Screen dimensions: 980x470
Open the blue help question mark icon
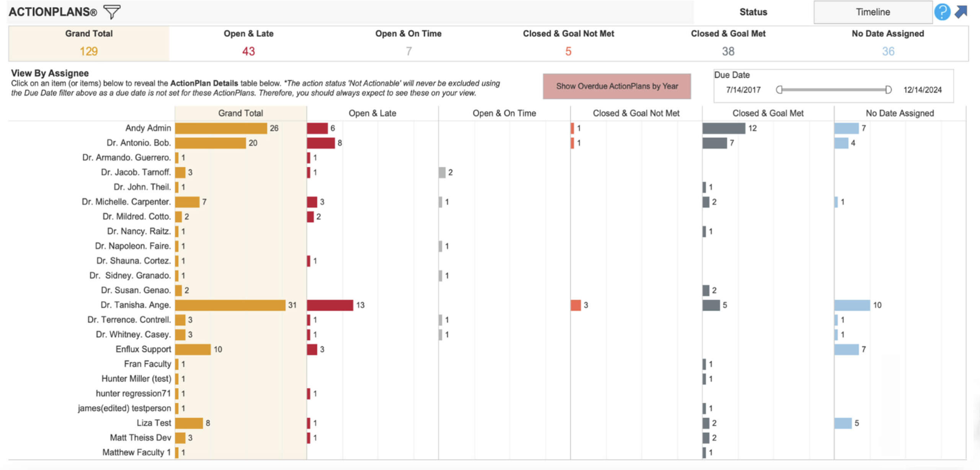click(x=942, y=12)
